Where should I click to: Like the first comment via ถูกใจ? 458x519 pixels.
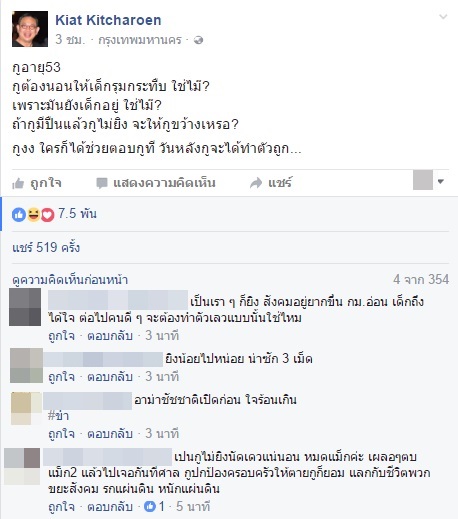[x=61, y=335]
